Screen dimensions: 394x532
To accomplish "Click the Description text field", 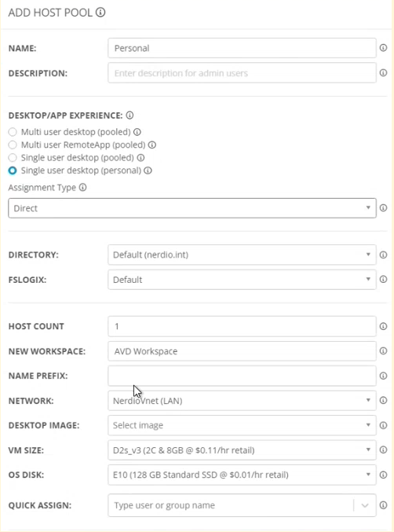I will (242, 73).
